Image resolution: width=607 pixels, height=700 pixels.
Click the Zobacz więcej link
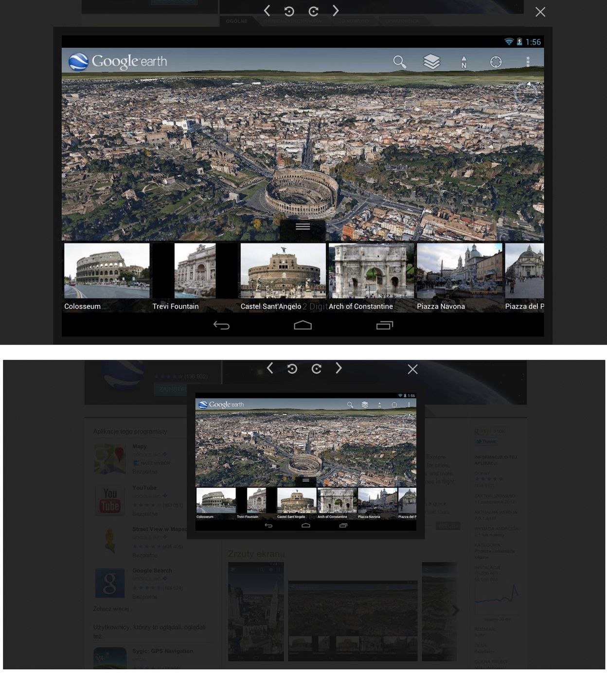pyautogui.click(x=111, y=609)
